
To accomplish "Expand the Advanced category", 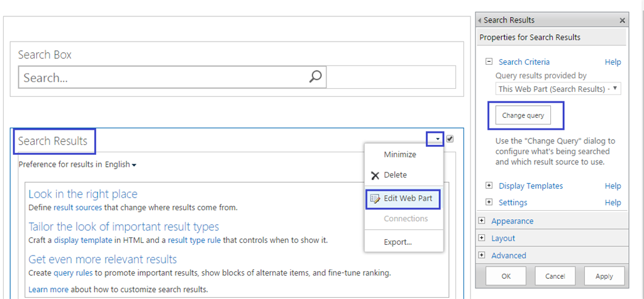I will pyautogui.click(x=482, y=255).
